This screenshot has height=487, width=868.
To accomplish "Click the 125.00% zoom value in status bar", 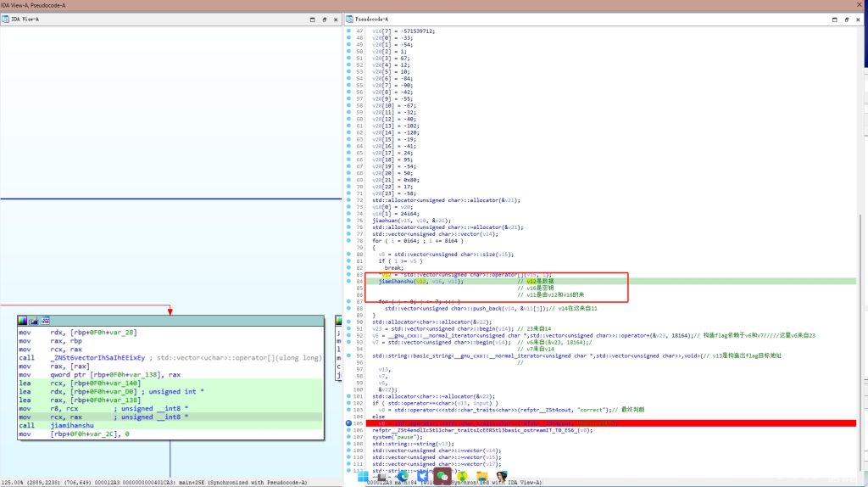I will point(10,483).
